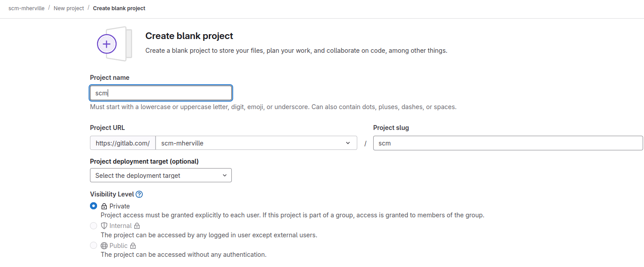Focus the Project slug text field
644x267 pixels.
point(507,143)
